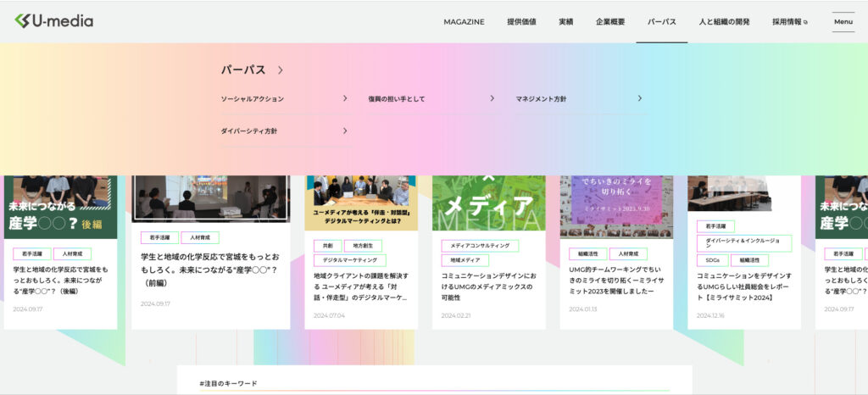Click the #注目のキーワード heading
This screenshot has height=395, width=868.
228,383
